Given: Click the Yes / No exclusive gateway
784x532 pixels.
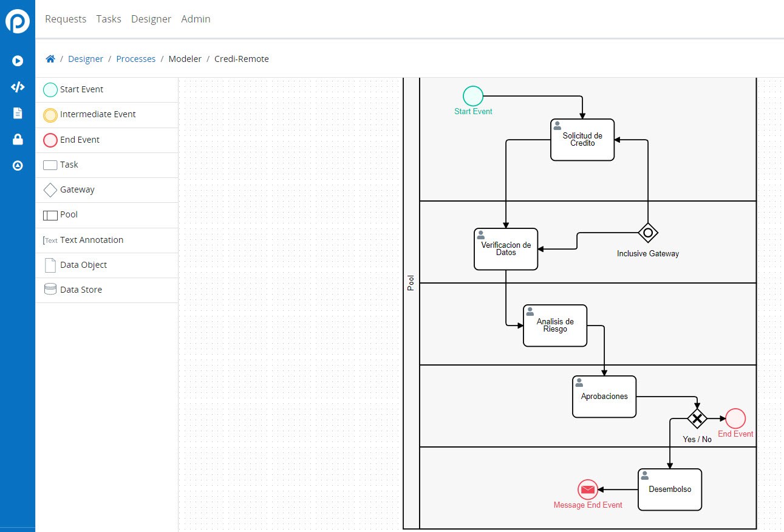Looking at the screenshot, I should click(697, 418).
